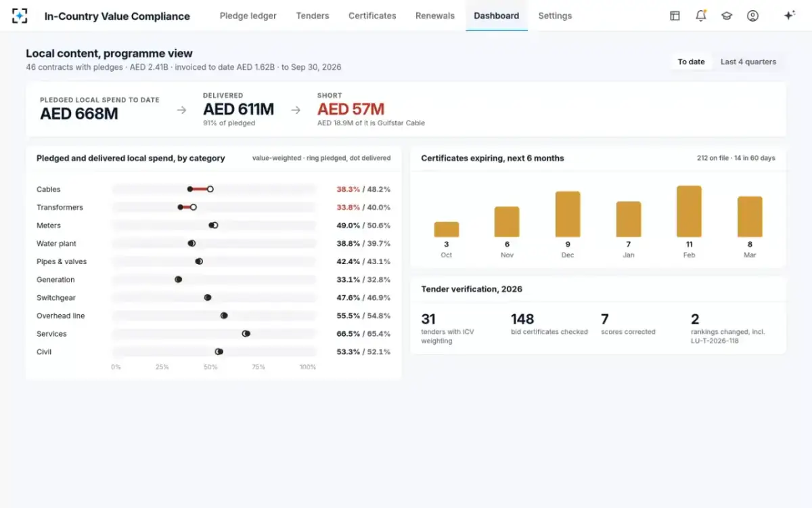Open the Settings tab

coord(555,16)
